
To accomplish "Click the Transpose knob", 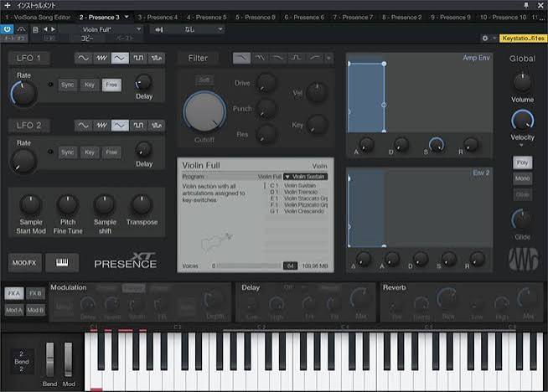I will click(142, 204).
